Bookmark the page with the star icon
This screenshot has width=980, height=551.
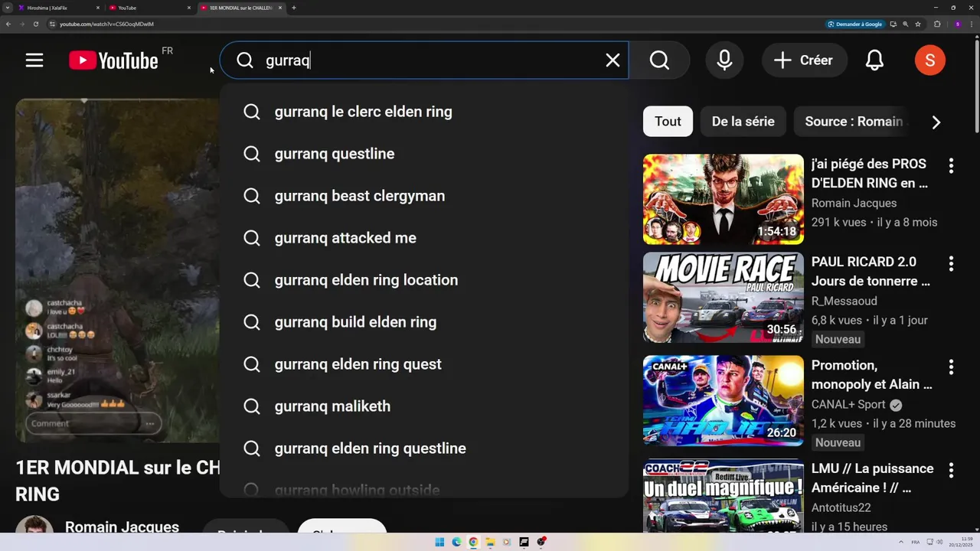click(918, 24)
